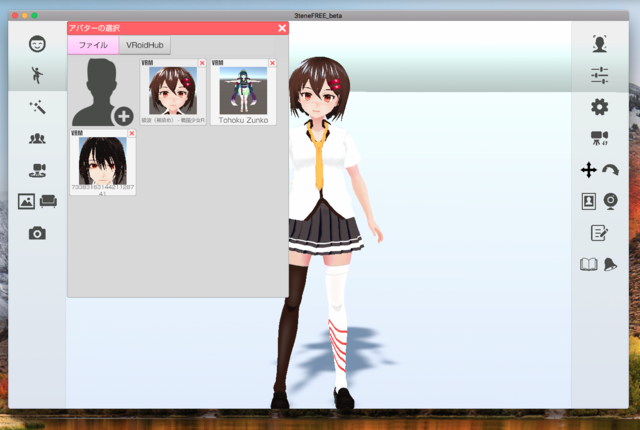Viewport: 640px width, 430px height.
Task: Select the dancing pose motion icon
Action: click(37, 75)
